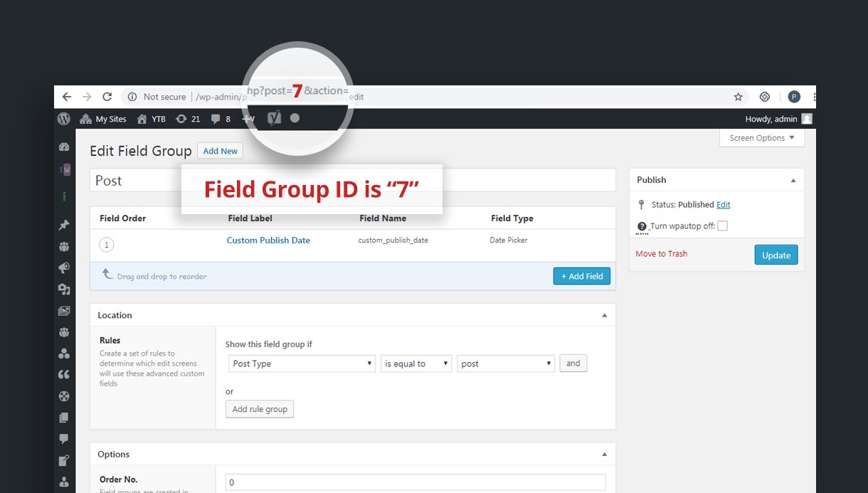
Task: Open the quotes icon in the sidebar
Action: (64, 375)
